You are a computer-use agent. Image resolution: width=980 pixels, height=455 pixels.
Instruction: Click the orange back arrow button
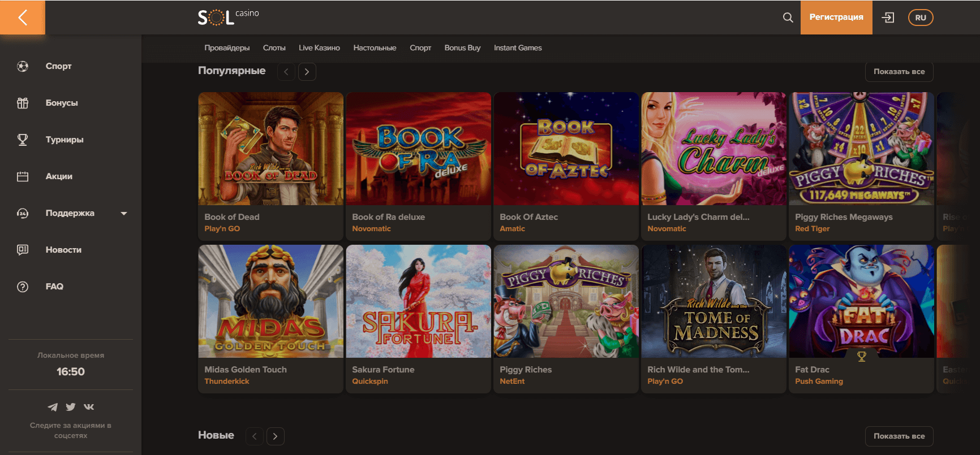[23, 18]
